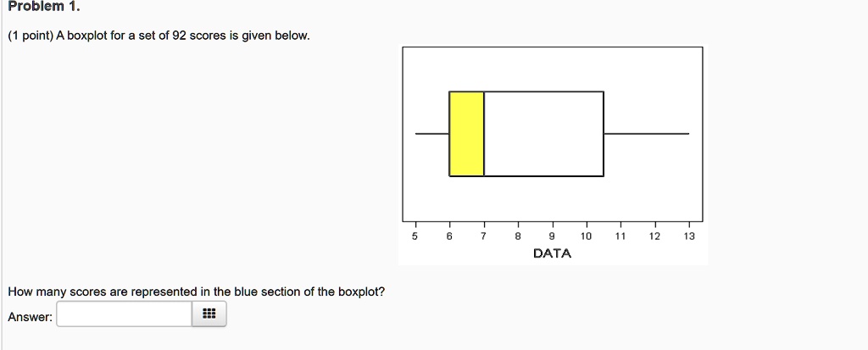Click the yellow section of the boxplot

[467, 134]
